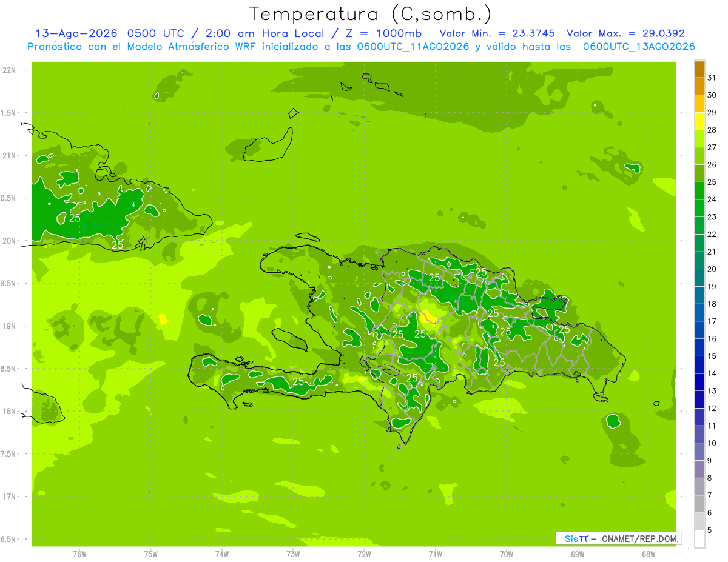Click the '25' contour label on Haiti's southern peninsula
Screen dimensions: 728x562
(x=298, y=381)
